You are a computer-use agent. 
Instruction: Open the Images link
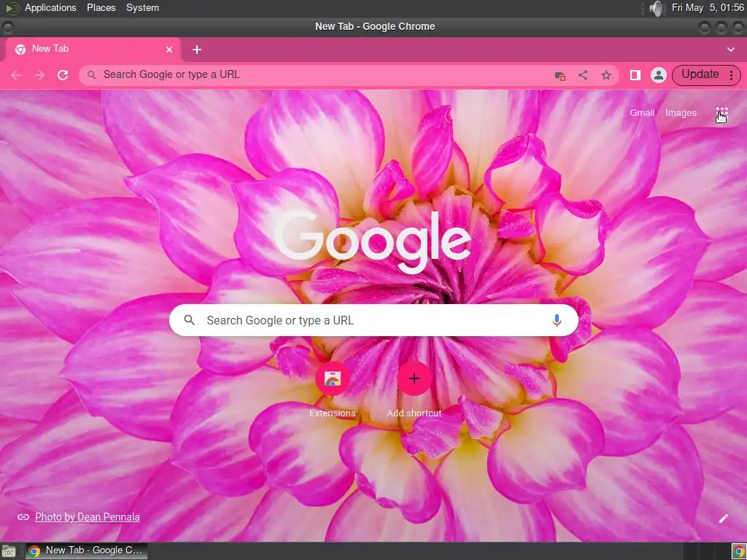[681, 113]
